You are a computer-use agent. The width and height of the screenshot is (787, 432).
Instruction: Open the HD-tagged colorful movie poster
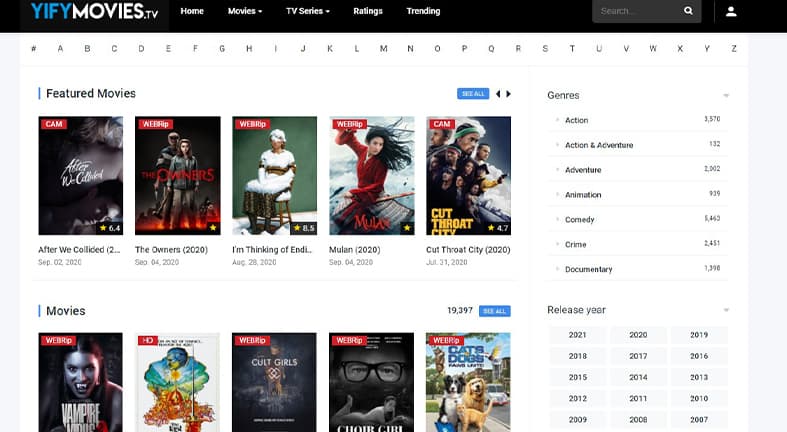[178, 382]
